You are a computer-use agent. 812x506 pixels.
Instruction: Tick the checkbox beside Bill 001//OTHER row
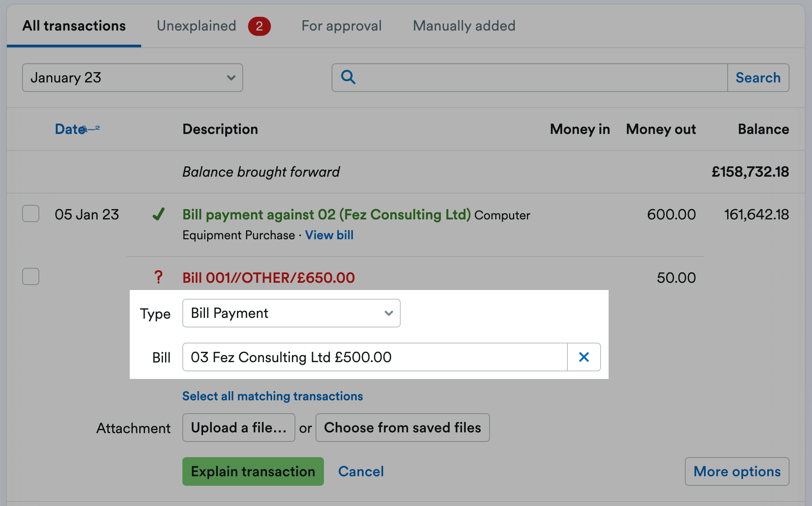[x=31, y=277]
